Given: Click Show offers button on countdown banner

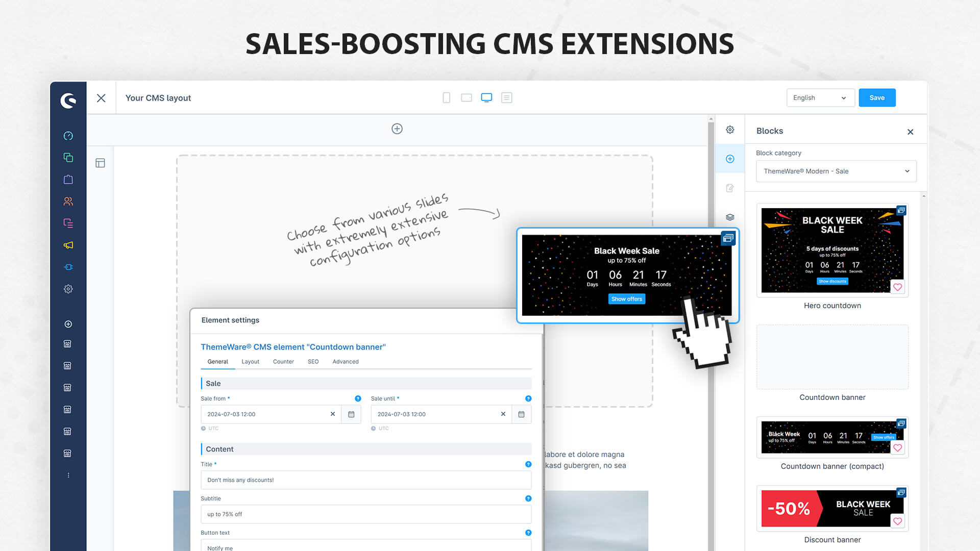Looking at the screenshot, I should pyautogui.click(x=626, y=298).
